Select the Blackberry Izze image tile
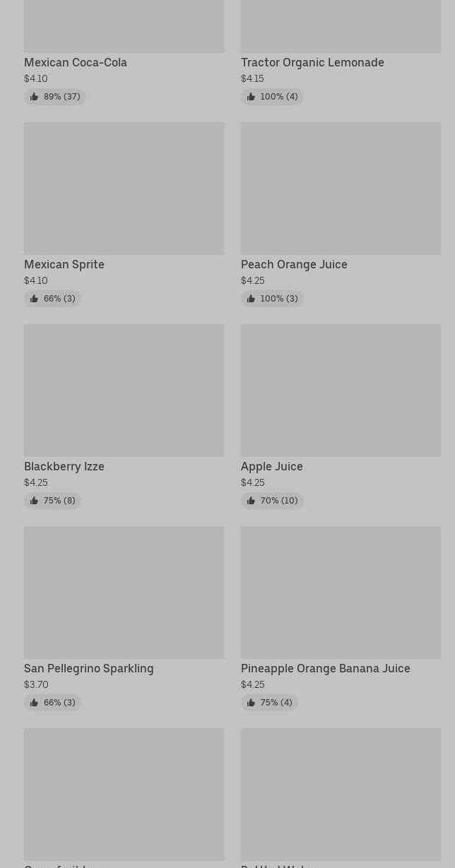 124,391
